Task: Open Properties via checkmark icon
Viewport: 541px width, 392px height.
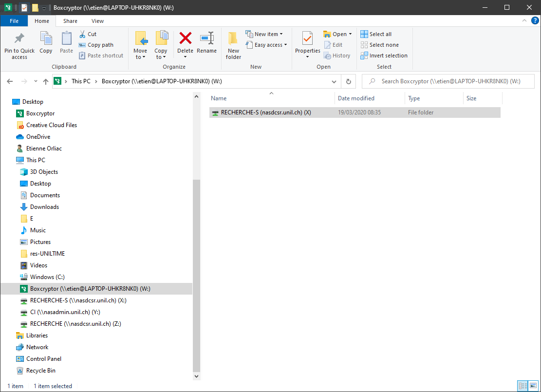Action: pos(307,38)
